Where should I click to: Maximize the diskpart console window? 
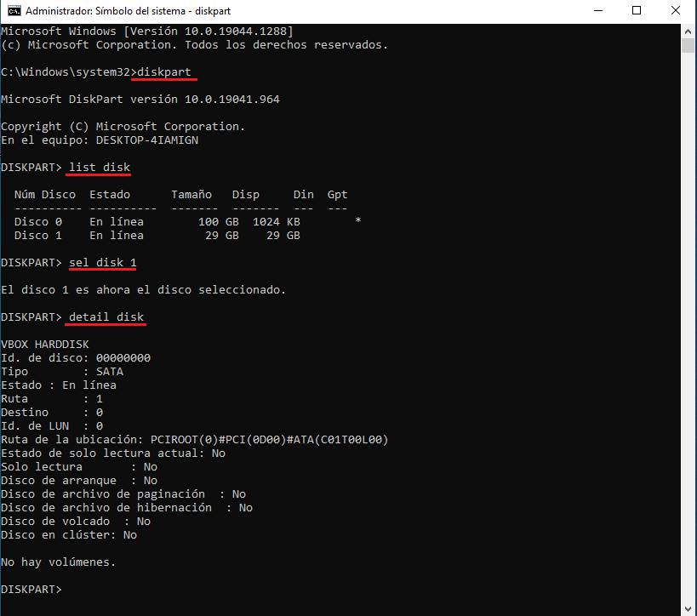[x=637, y=11]
